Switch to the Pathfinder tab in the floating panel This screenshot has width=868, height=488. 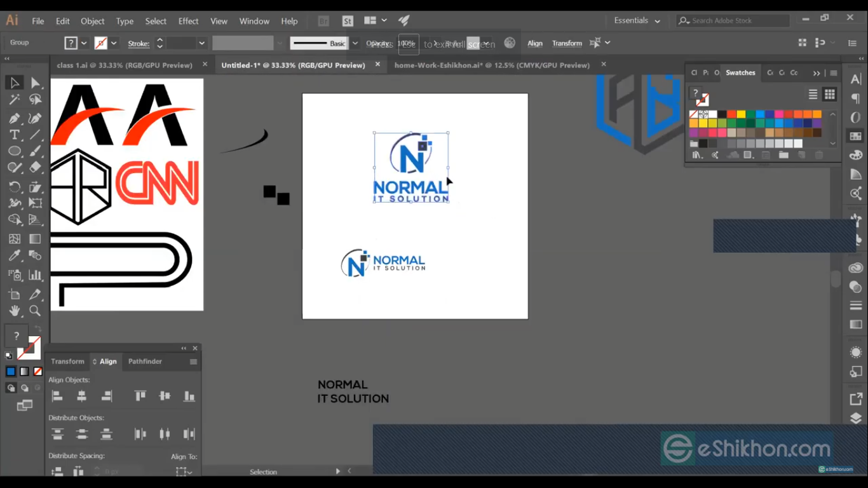click(145, 361)
